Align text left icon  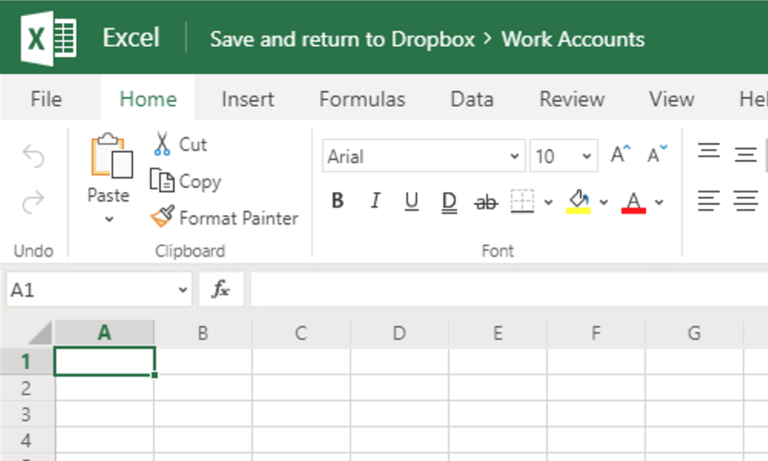(x=709, y=201)
